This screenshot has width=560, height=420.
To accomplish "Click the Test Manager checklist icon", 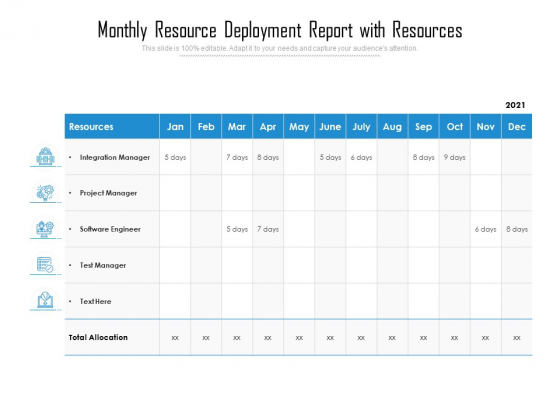I will (45, 265).
